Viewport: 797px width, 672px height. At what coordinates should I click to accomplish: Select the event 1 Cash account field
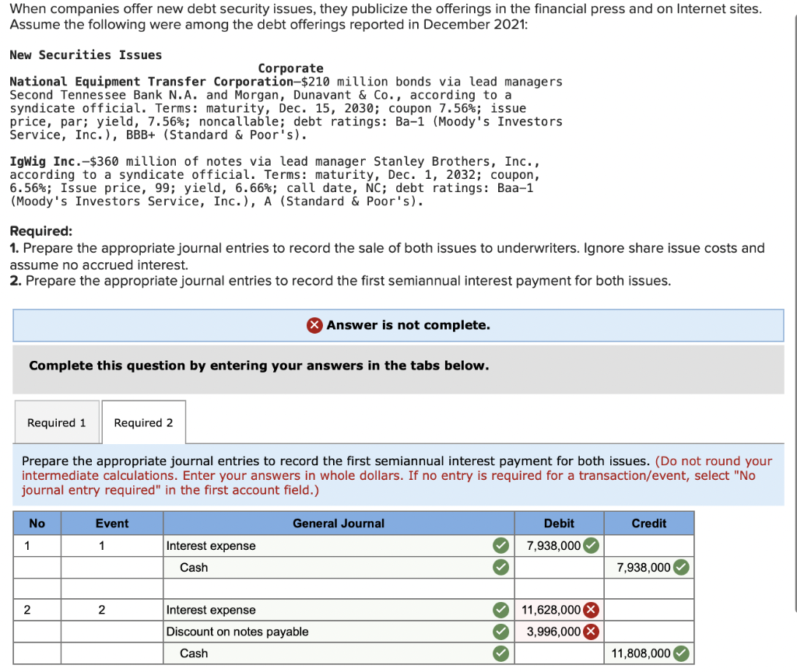(x=339, y=567)
